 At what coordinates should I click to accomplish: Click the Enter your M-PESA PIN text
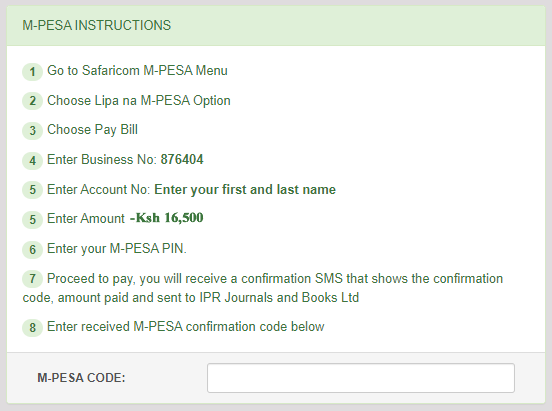click(117, 249)
